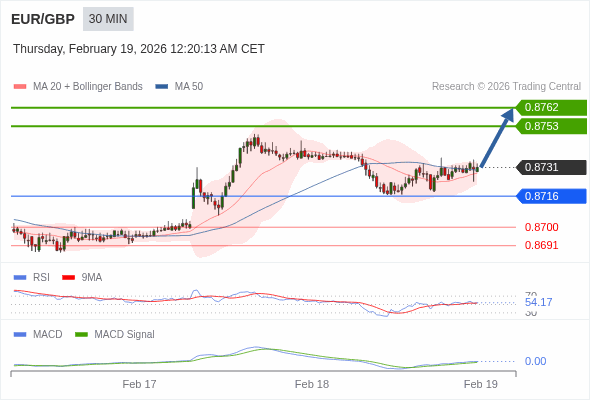590x400 pixels.
Task: Click the MA 20 + Bollinger Bands label
Action: tap(88, 87)
